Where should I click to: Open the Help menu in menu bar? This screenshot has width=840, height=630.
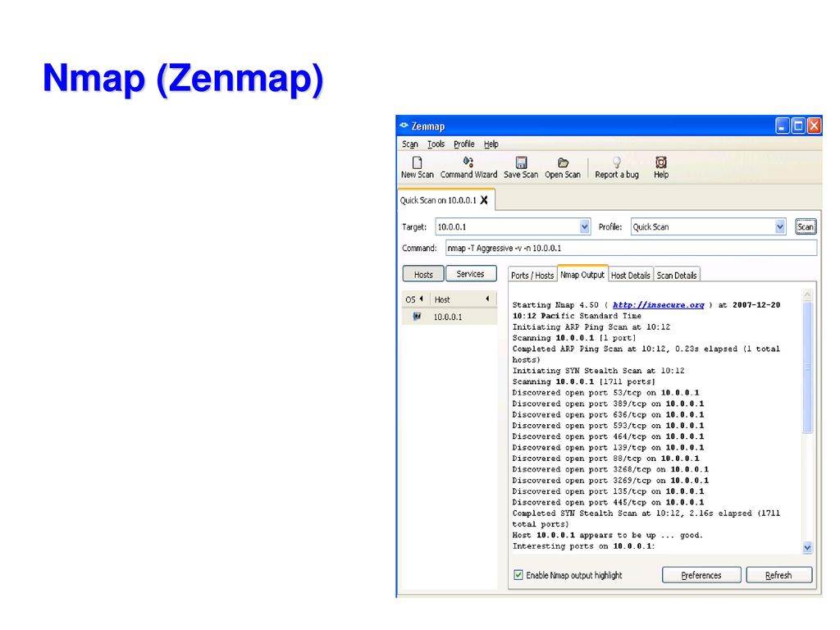pos(491,144)
